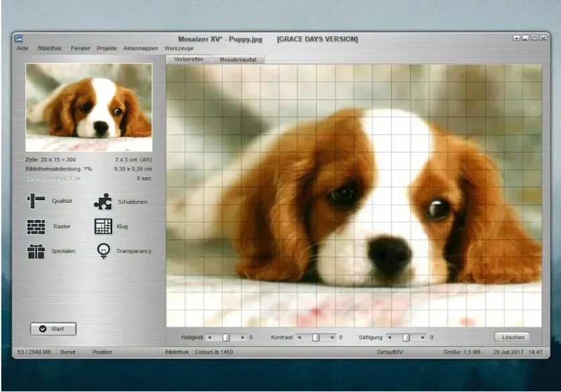Open the Klug calculator icon
The image size is (561, 392).
(x=103, y=226)
